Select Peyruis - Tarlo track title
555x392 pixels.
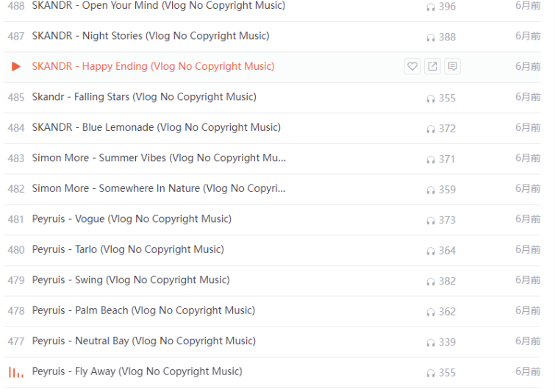128,249
